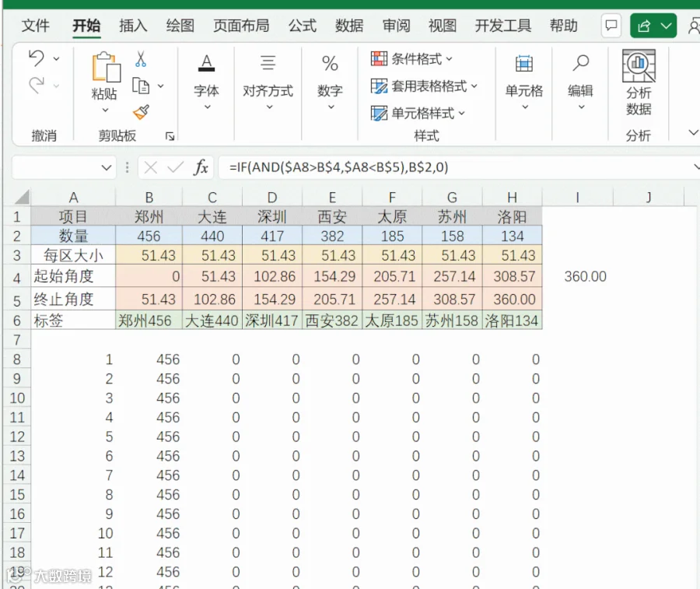
Task: Click the Select All corner triangle
Action: click(x=20, y=197)
